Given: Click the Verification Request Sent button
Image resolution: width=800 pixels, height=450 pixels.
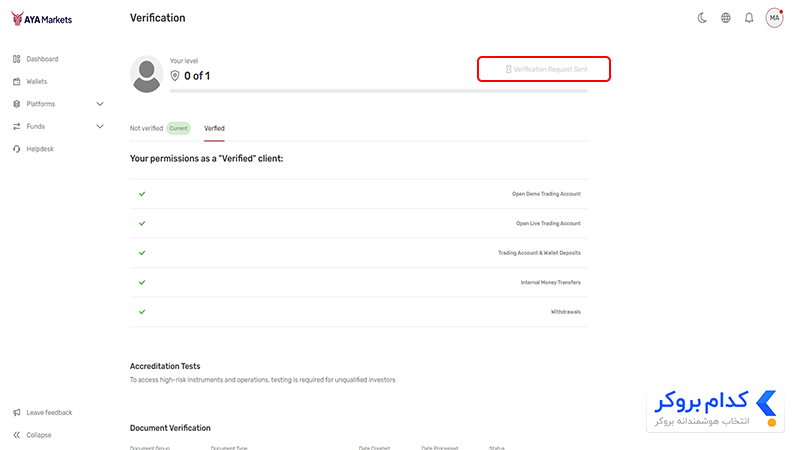Looking at the screenshot, I should (x=544, y=69).
